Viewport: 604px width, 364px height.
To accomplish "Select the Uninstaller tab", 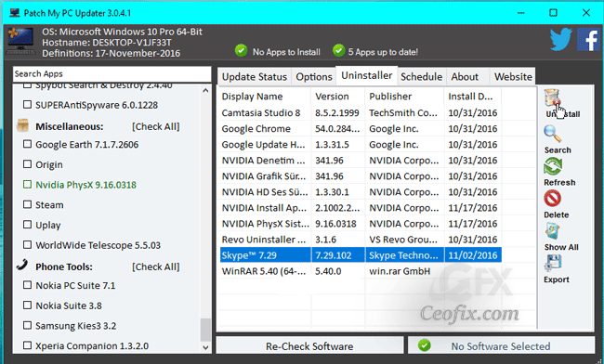I will click(367, 76).
